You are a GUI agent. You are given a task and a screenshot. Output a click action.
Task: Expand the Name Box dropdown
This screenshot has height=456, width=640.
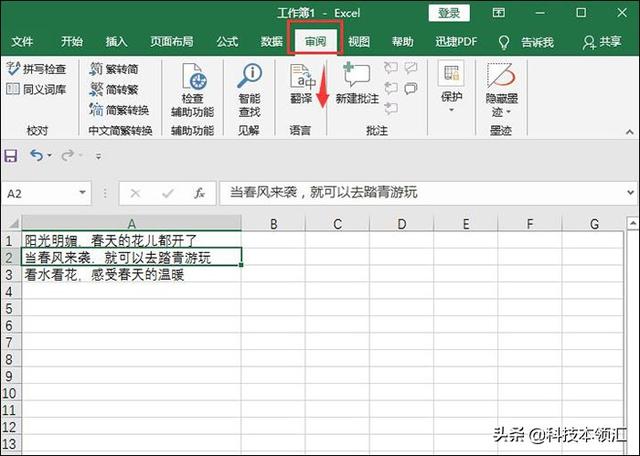(82, 192)
